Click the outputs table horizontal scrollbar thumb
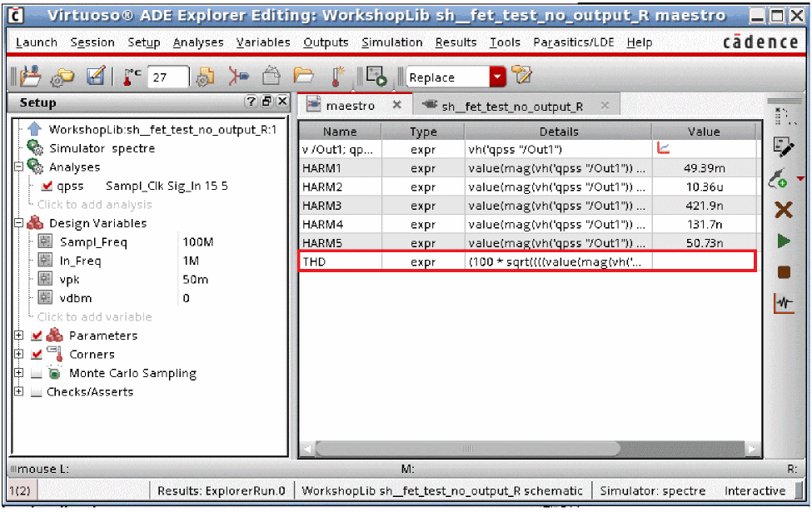812x512 pixels. point(467,449)
